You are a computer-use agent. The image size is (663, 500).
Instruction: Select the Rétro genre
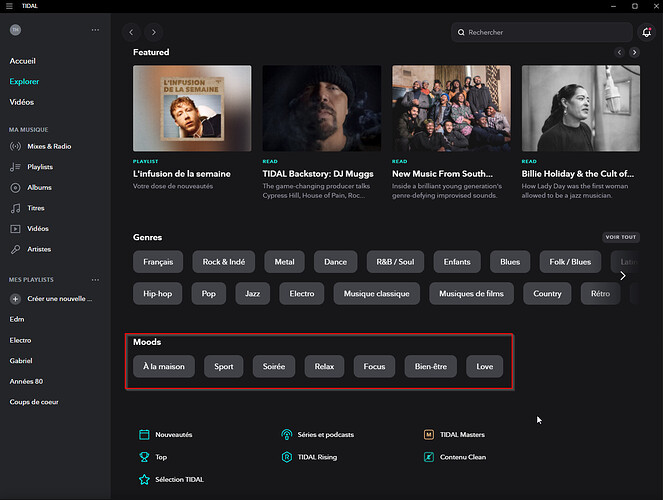(600, 294)
